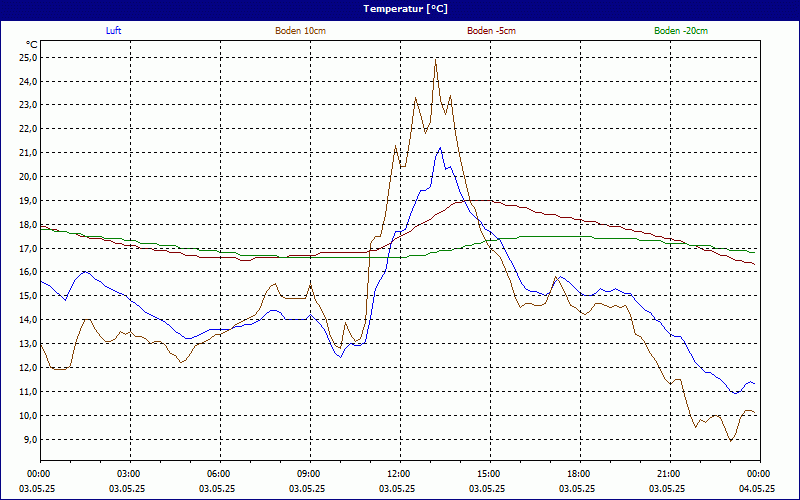
Task: Click the 06:00 time label
Action: point(220,474)
